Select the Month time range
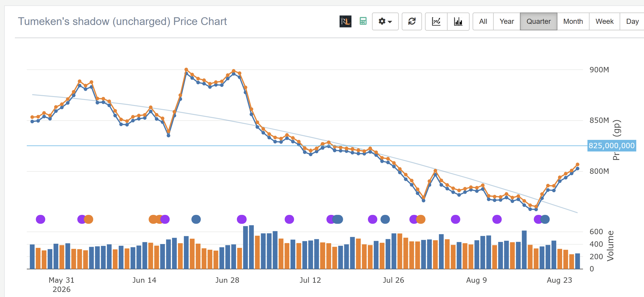Screen dimensions: 644x297 tap(573, 21)
